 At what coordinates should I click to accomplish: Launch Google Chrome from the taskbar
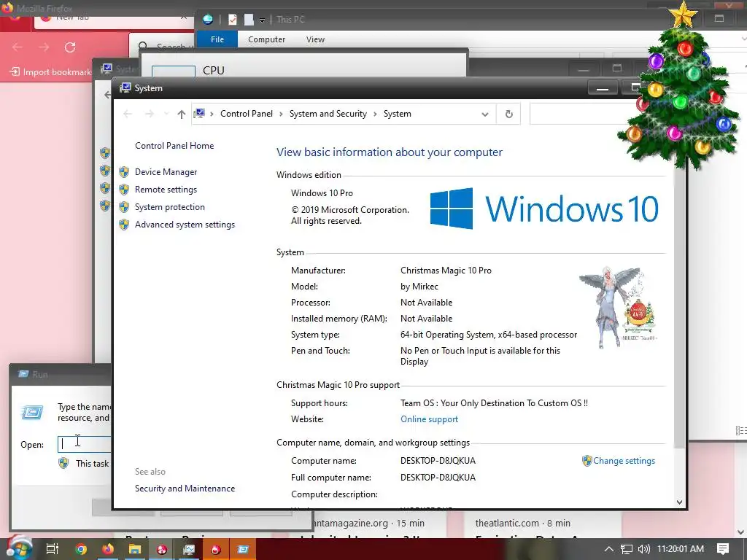coord(81,549)
